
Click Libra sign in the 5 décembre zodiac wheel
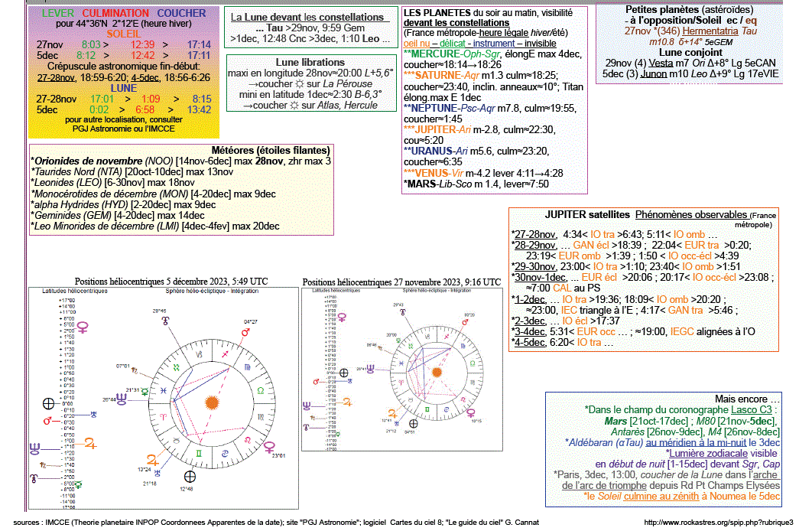(261, 391)
